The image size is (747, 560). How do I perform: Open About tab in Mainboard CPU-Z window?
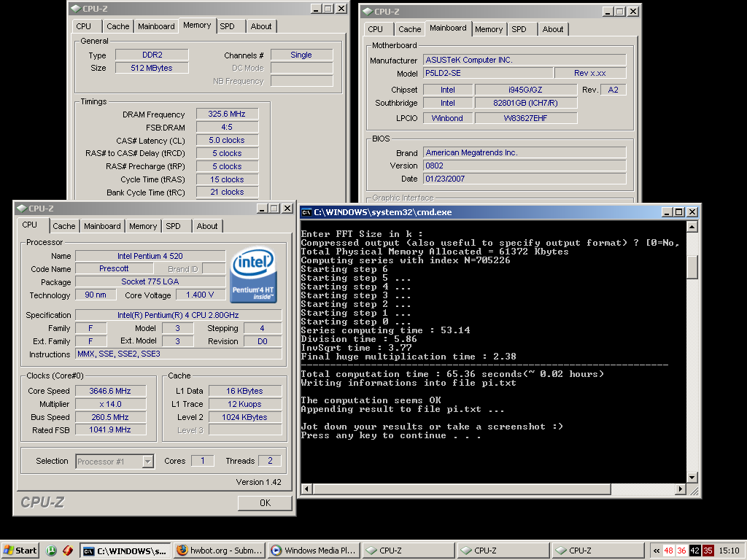pyautogui.click(x=553, y=29)
